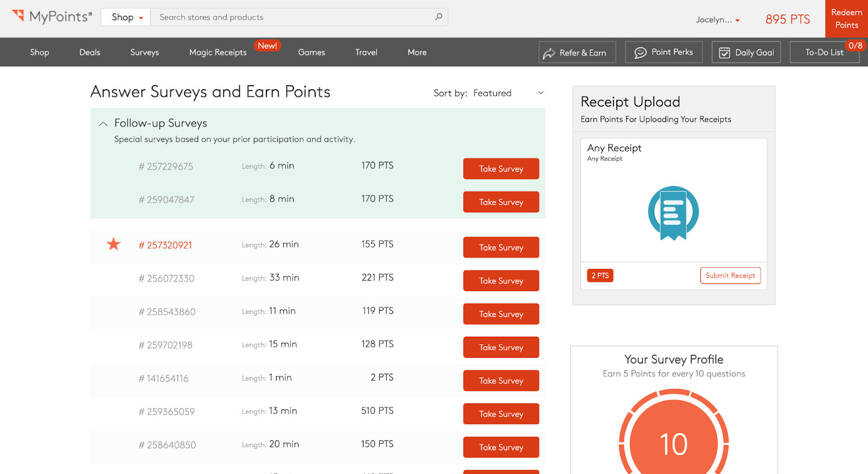Open the Games menu
The height and width of the screenshot is (474, 868).
[311, 52]
